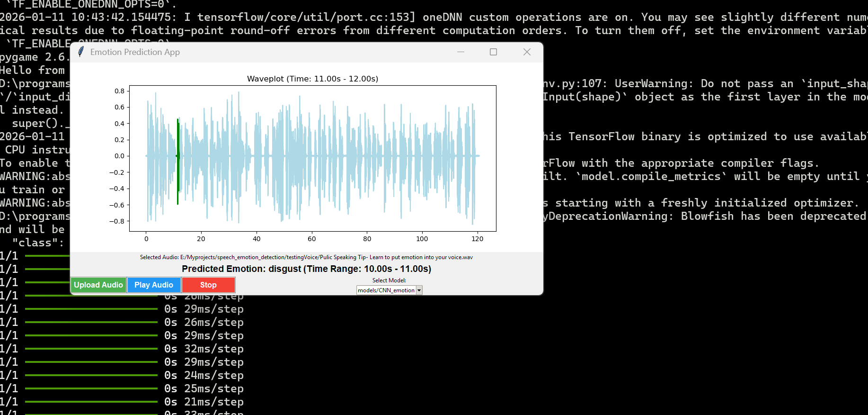Click the green playback marker on the waveform

[x=178, y=161]
